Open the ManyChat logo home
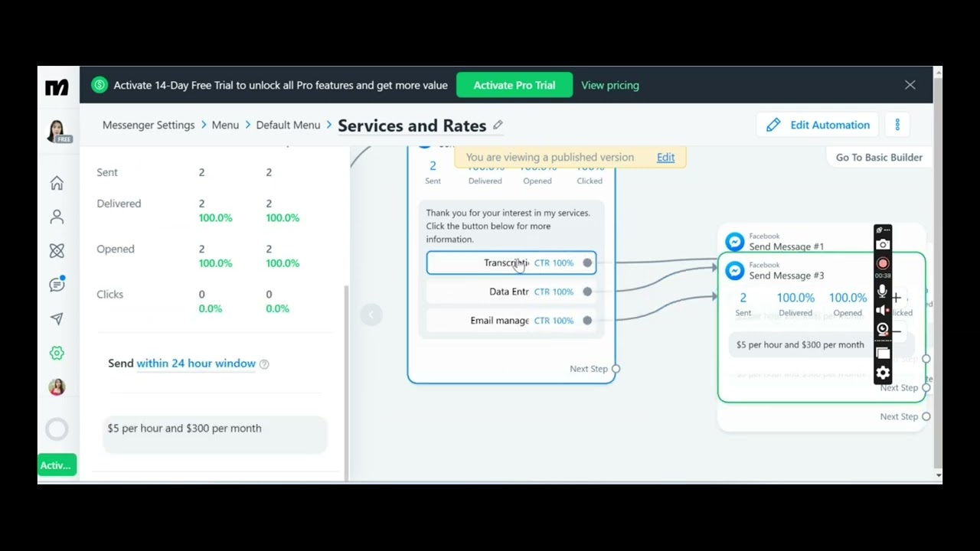Viewport: 980px width, 551px height. pos(57,87)
